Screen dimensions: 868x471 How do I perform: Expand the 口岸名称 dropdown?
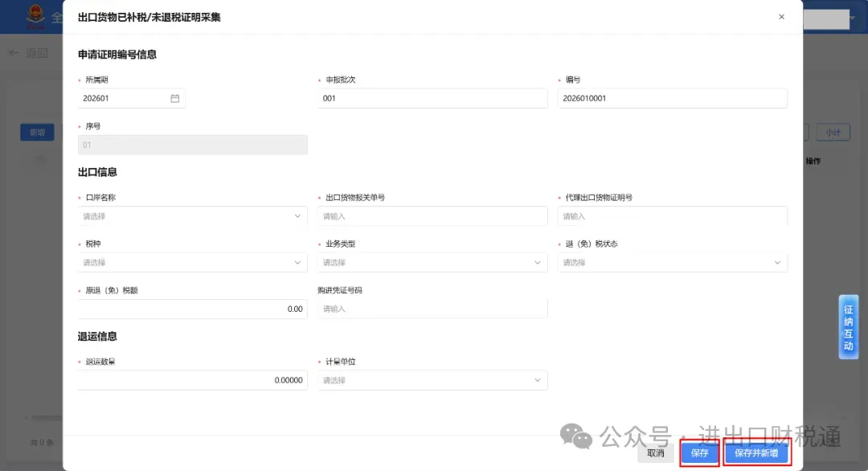[x=193, y=216]
